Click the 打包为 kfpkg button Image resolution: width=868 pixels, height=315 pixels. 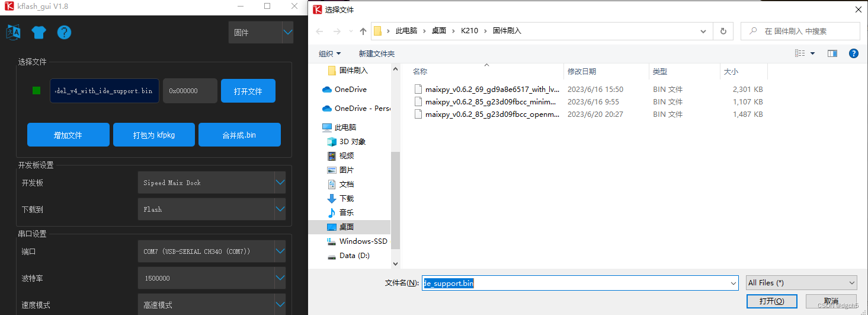click(x=154, y=135)
